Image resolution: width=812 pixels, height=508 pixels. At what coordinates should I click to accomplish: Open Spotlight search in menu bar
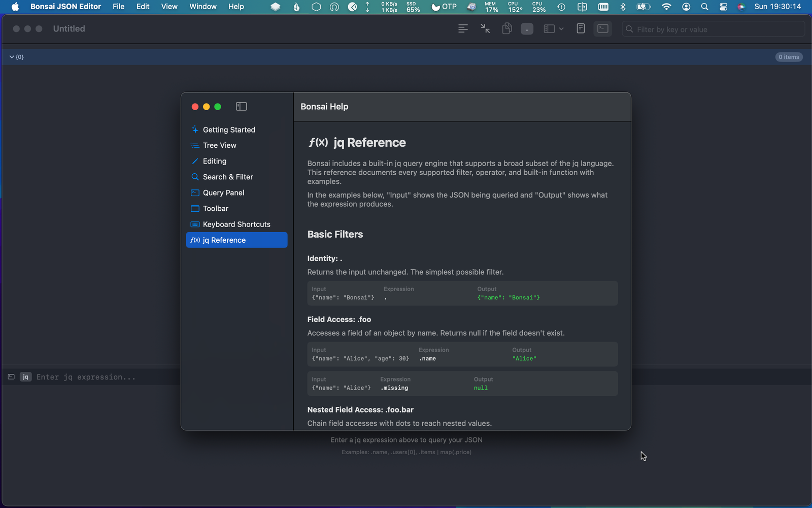[x=704, y=7]
